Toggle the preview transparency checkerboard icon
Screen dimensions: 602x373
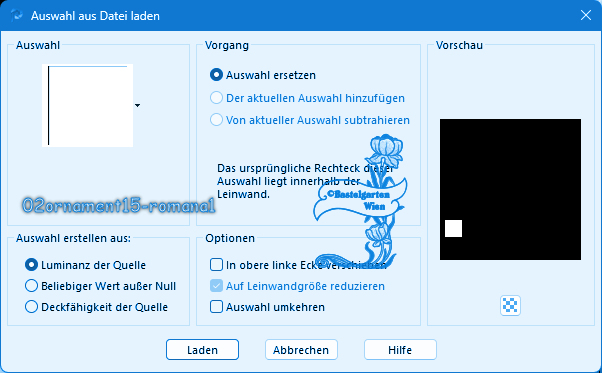(x=510, y=305)
